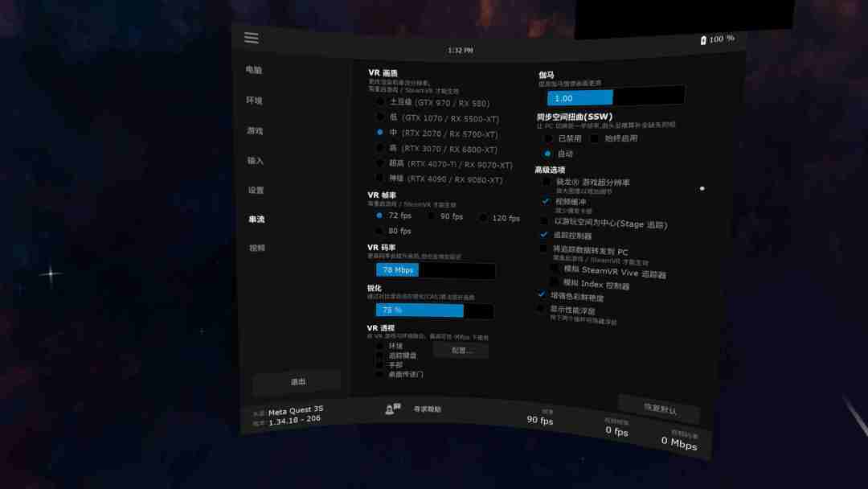Click the 1.34.10 - 206 version text
The width and height of the screenshot is (868, 489).
[294, 421]
